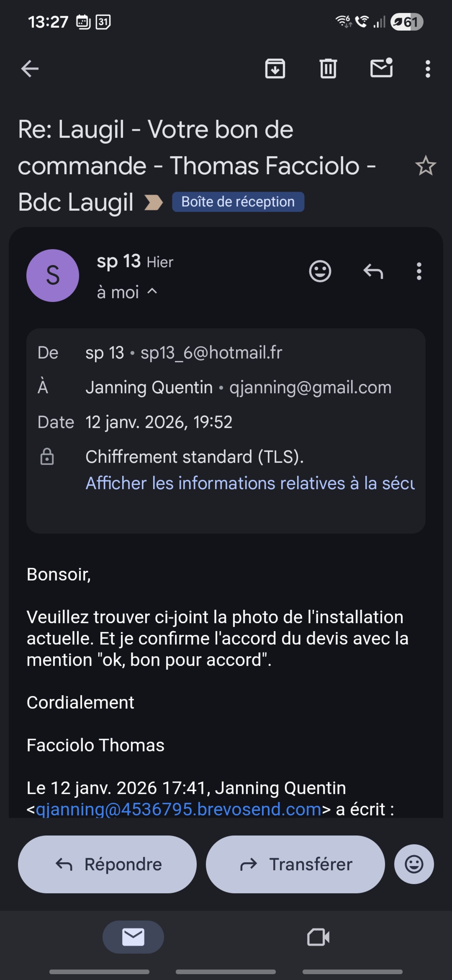Viewport: 452px width, 980px height.
Task: Go back with the arrow icon
Action: coord(30,69)
